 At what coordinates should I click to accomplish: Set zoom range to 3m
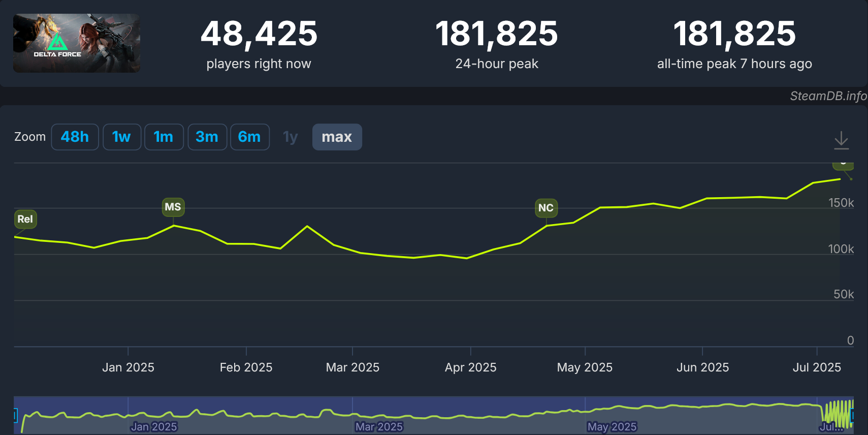tap(207, 137)
